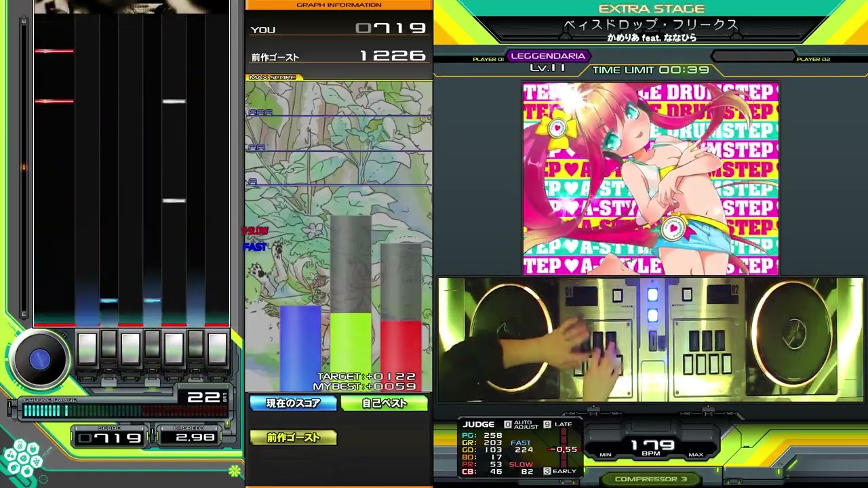The width and height of the screenshot is (868, 488).
Task: Click the GRAPH INFORMATION header
Action: 338,5
